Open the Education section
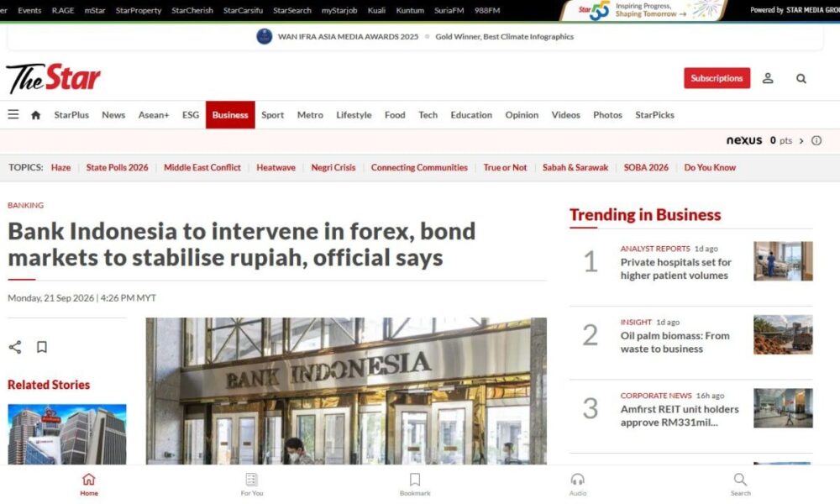 [x=471, y=114]
